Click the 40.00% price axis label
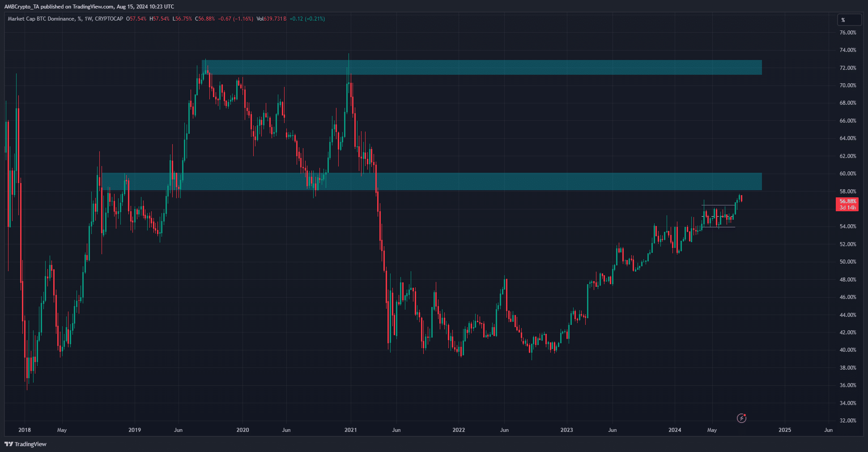 [848, 350]
